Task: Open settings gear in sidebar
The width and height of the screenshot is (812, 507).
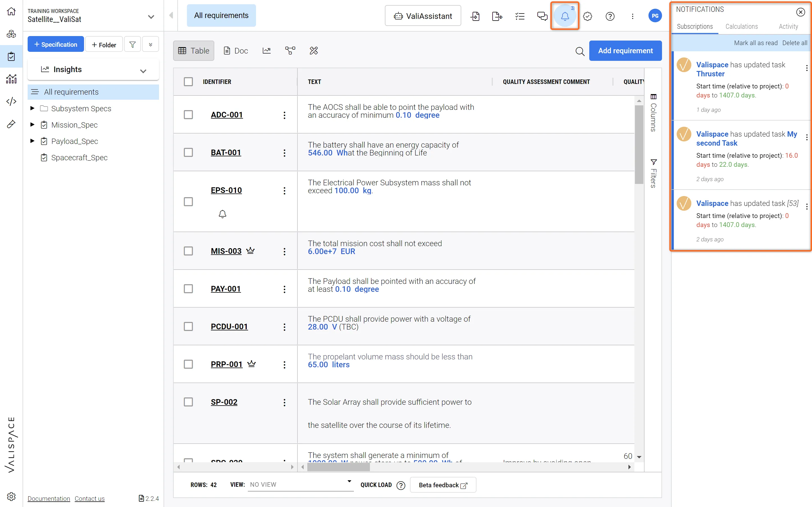Action: pyautogui.click(x=11, y=496)
